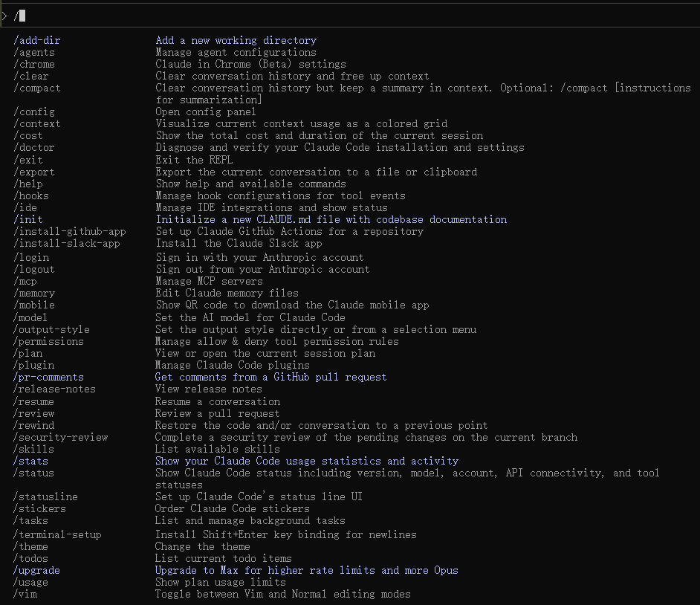This screenshot has height=605, width=700.
Task: Select the /vim command
Action: pyautogui.click(x=25, y=595)
